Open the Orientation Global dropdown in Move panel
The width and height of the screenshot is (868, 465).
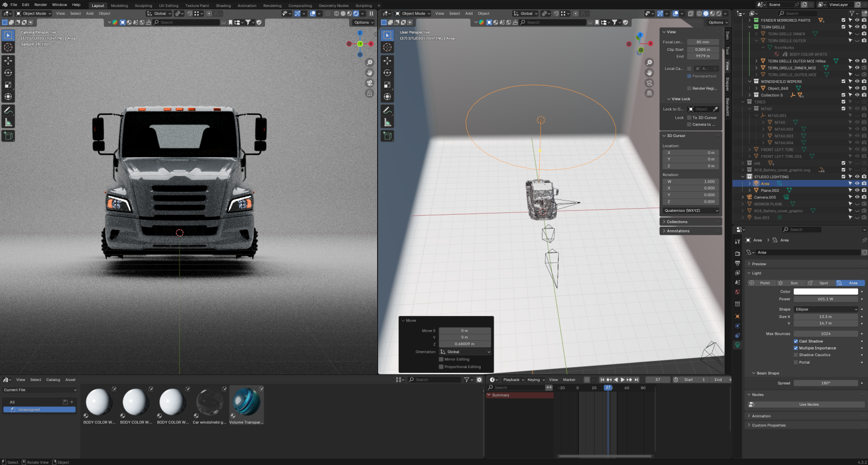tap(465, 352)
